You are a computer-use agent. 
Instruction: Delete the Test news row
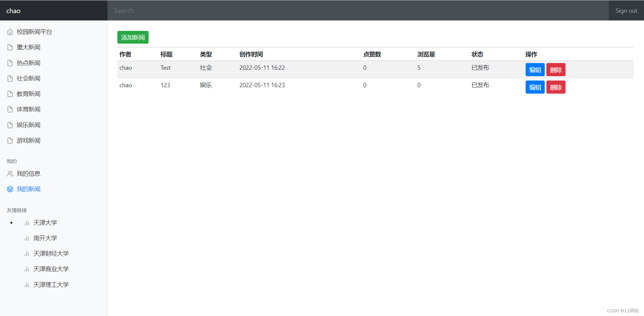point(556,70)
